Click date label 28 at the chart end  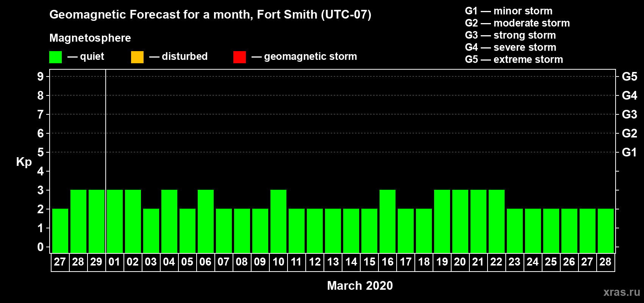(605, 262)
